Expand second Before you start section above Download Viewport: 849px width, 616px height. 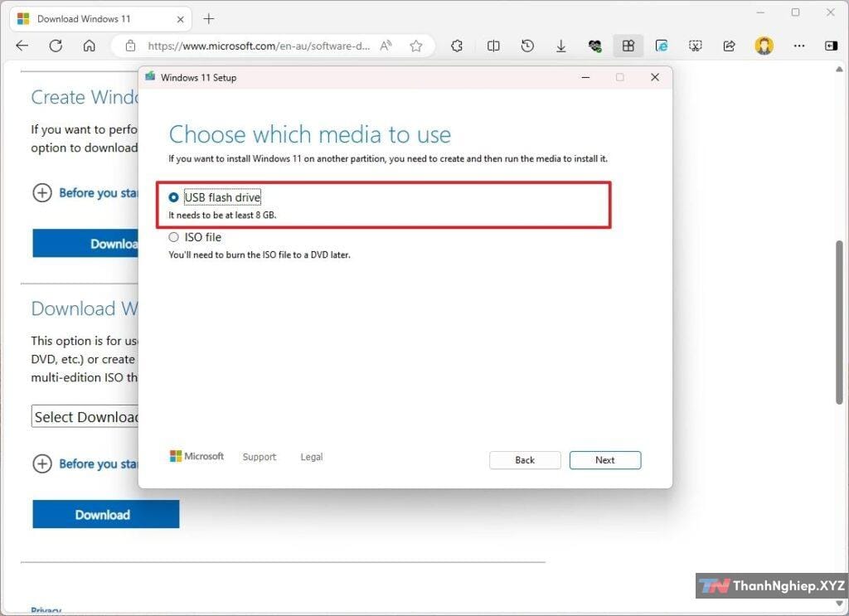coord(85,464)
